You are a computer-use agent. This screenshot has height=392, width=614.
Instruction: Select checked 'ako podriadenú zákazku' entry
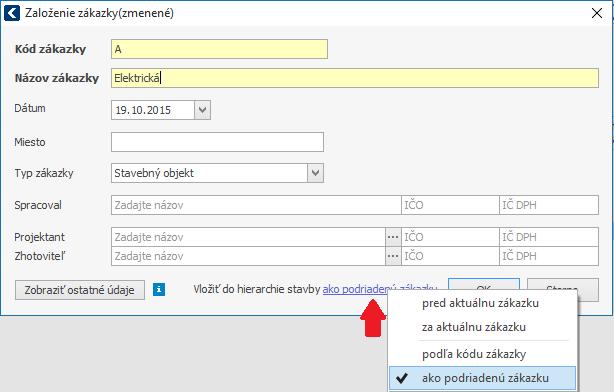tap(482, 378)
